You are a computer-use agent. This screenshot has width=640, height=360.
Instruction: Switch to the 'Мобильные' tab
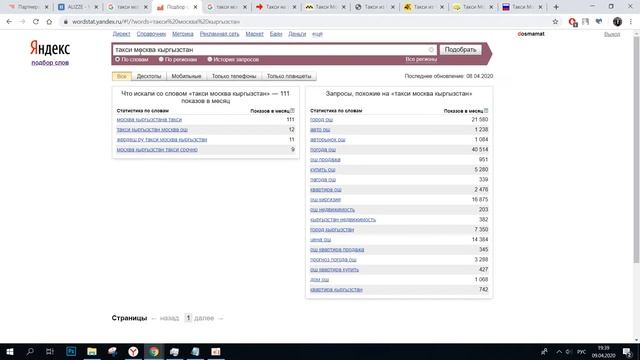tap(187, 76)
